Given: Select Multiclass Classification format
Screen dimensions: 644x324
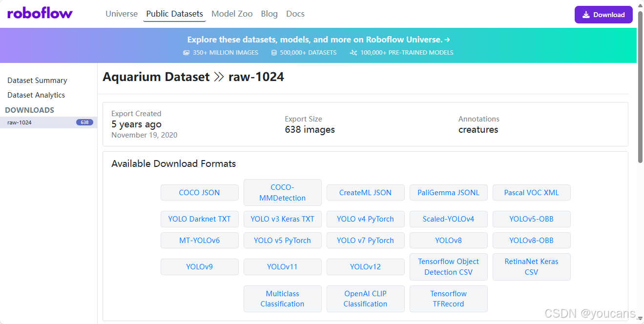Looking at the screenshot, I should coord(283,299).
